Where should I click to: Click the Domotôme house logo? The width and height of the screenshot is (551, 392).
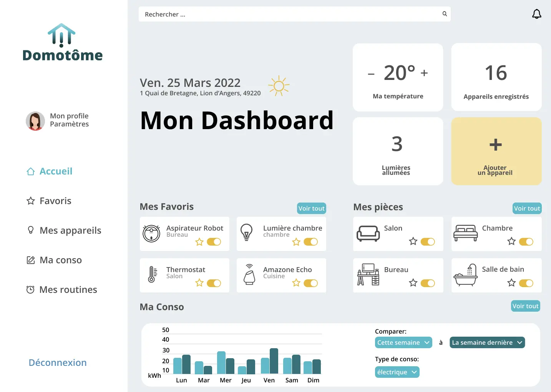pyautogui.click(x=61, y=35)
